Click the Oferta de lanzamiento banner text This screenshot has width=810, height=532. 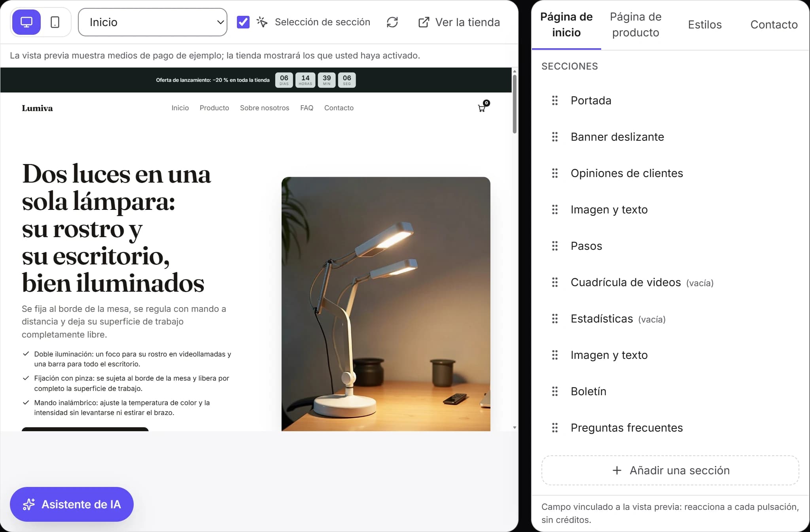(213, 80)
